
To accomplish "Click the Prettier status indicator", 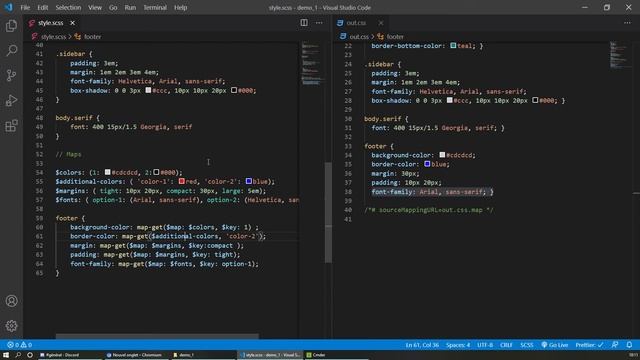I will [589, 345].
